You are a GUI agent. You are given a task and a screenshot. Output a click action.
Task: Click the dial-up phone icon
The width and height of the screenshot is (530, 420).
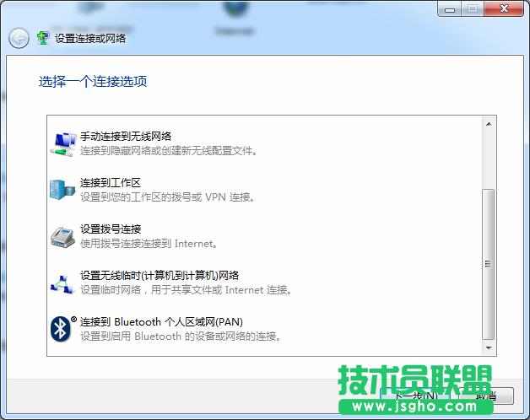click(62, 236)
